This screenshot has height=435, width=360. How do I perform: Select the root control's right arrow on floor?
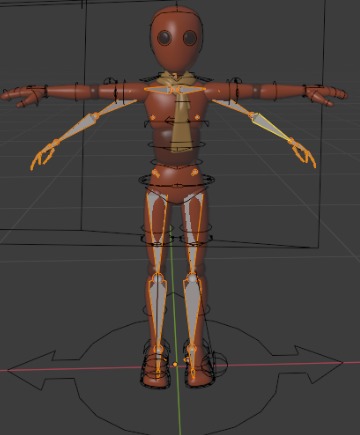pos(308,363)
